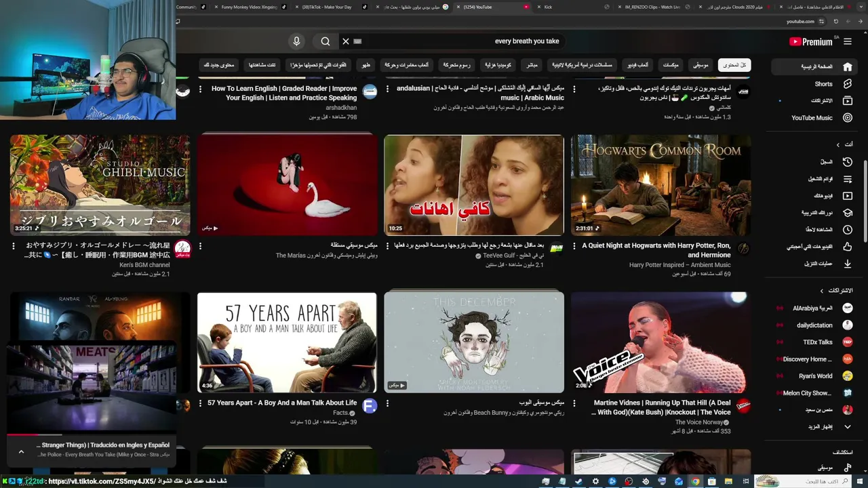
Task: Open the subscriptions feed sidebar icon
Action: click(x=848, y=100)
